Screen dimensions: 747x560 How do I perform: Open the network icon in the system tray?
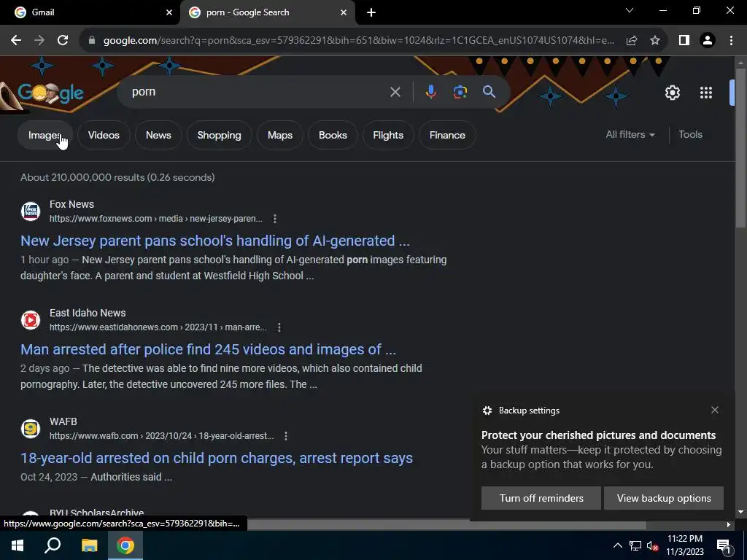click(x=635, y=545)
